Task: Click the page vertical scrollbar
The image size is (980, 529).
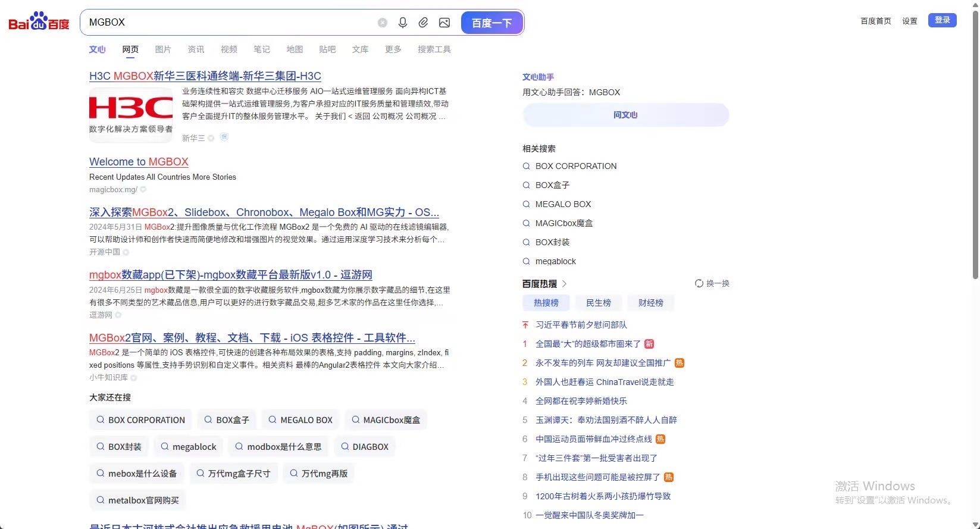Action: click(x=975, y=143)
